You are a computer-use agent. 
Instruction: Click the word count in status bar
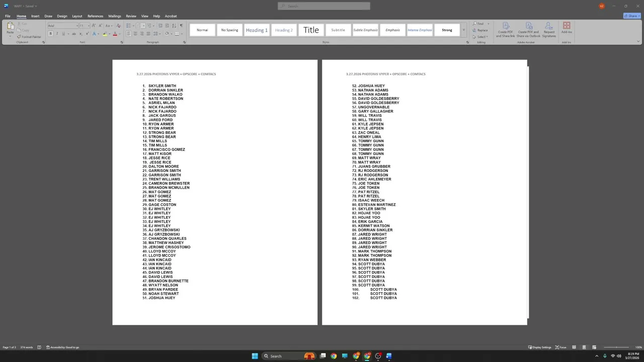pos(27,347)
